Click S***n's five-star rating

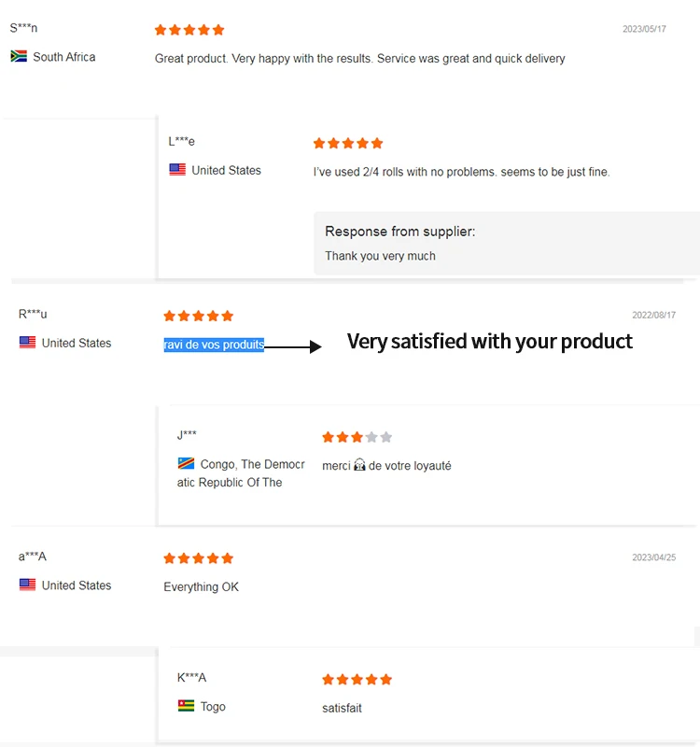pos(189,30)
